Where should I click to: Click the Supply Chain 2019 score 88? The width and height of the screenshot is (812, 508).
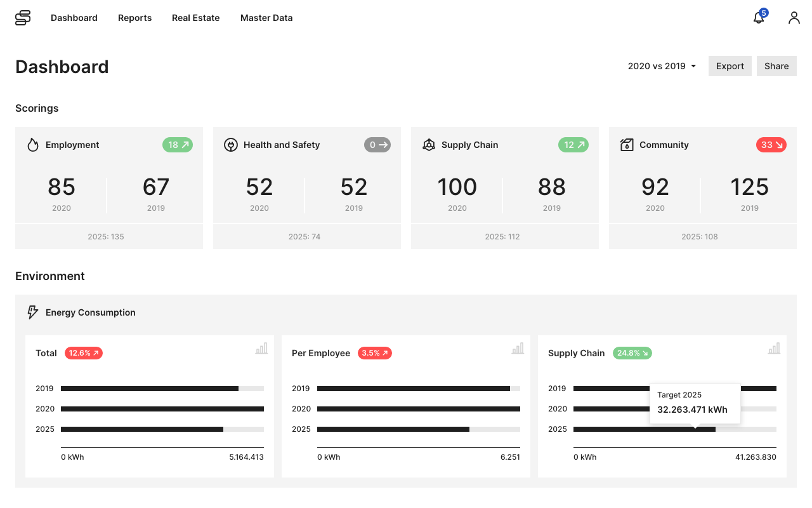[552, 187]
